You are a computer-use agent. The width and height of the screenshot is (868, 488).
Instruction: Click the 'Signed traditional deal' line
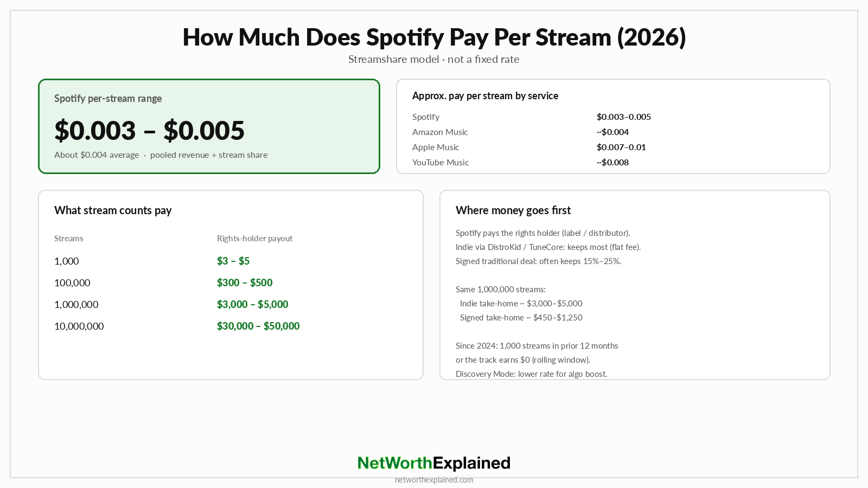(539, 261)
